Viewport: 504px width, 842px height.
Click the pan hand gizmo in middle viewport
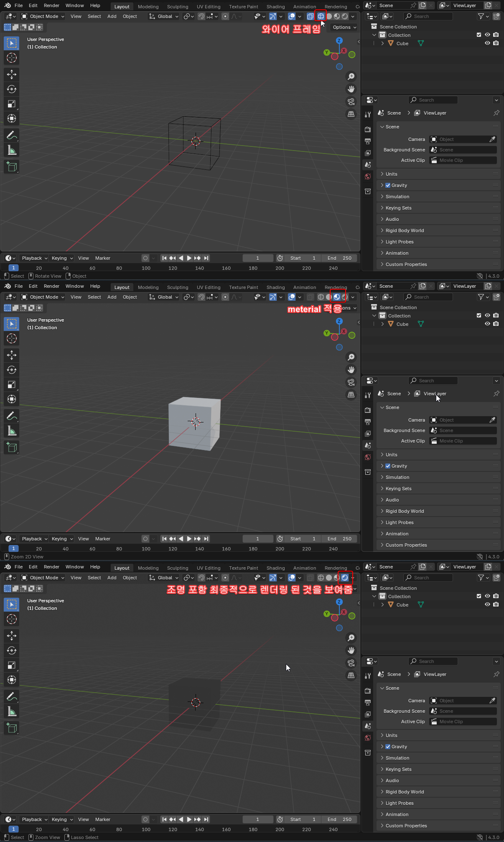pos(351,370)
